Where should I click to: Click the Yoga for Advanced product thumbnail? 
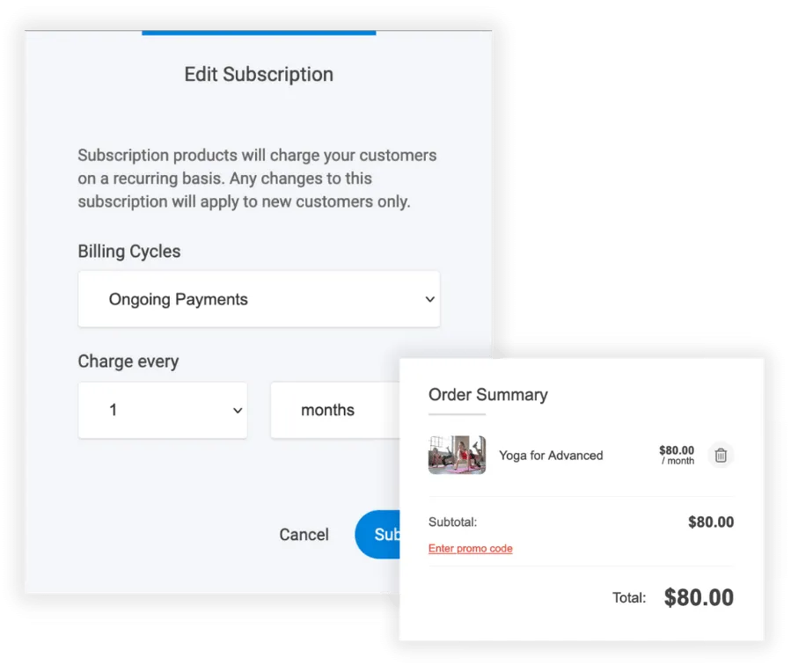[457, 455]
